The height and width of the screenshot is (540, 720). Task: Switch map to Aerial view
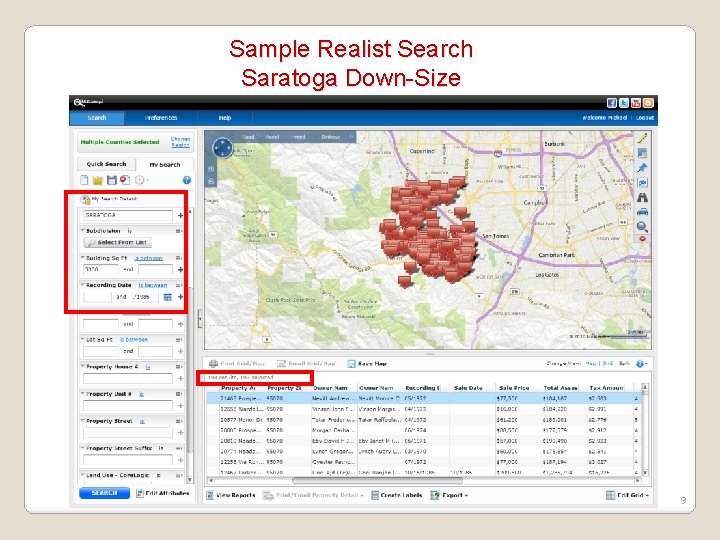tap(272, 137)
